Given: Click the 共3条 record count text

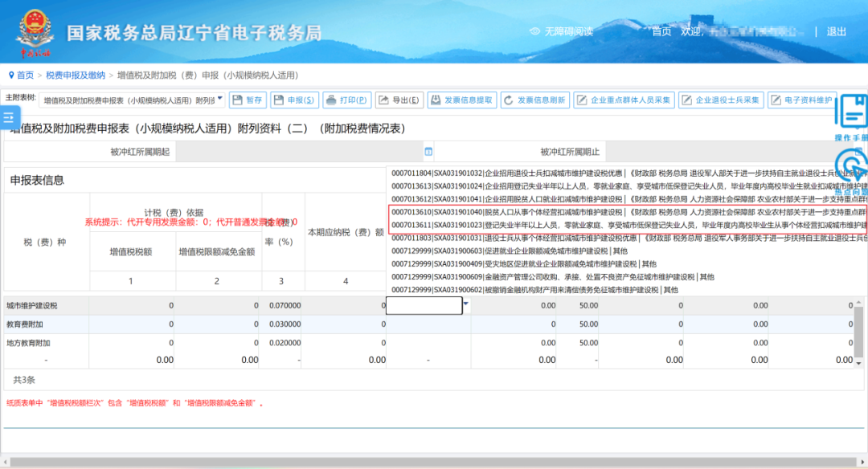Looking at the screenshot, I should point(24,380).
